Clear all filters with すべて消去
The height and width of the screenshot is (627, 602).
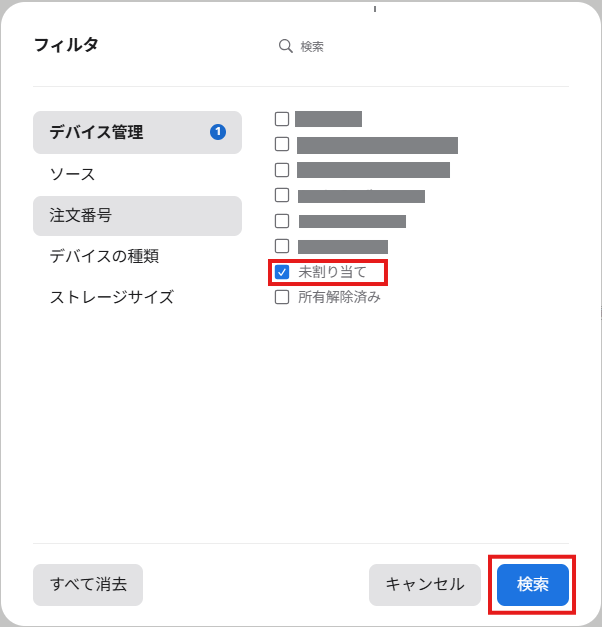click(88, 585)
